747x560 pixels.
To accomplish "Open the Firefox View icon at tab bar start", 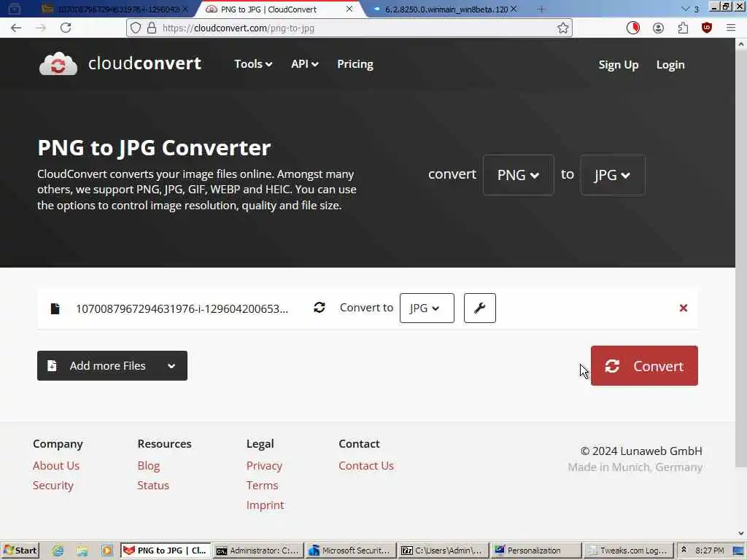I will tap(15, 9).
